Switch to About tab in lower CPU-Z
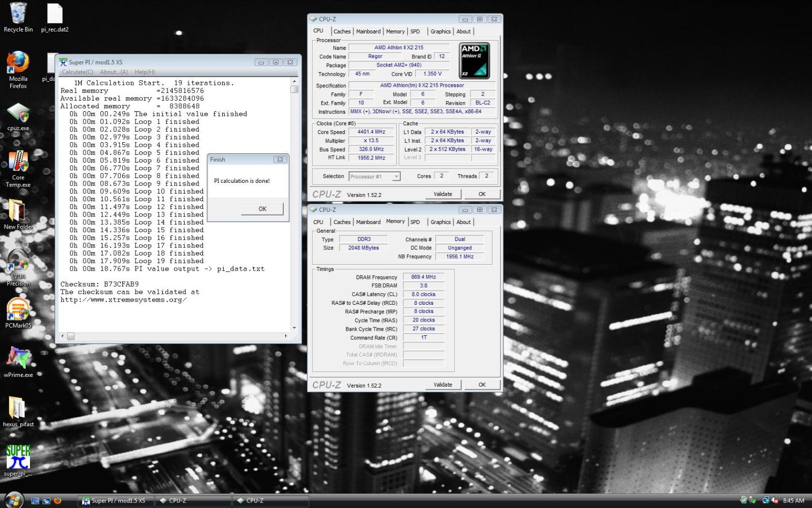This screenshot has width=812, height=508. [463, 222]
